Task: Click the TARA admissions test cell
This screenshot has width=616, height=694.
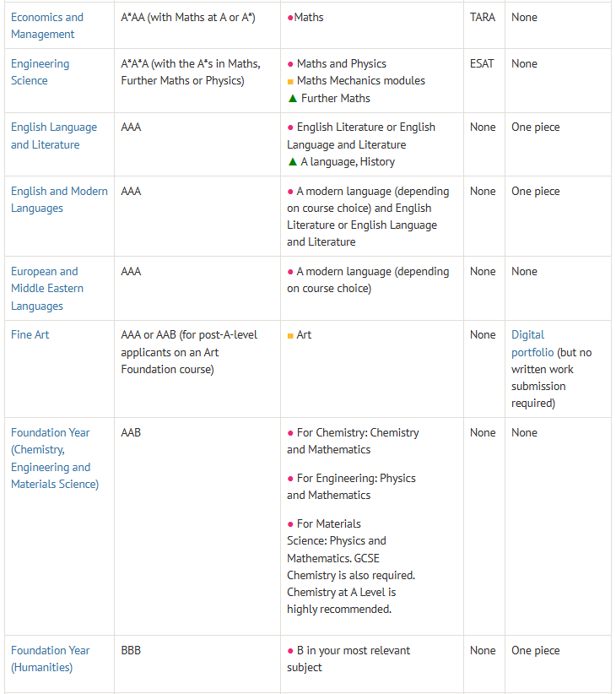Action: click(483, 17)
